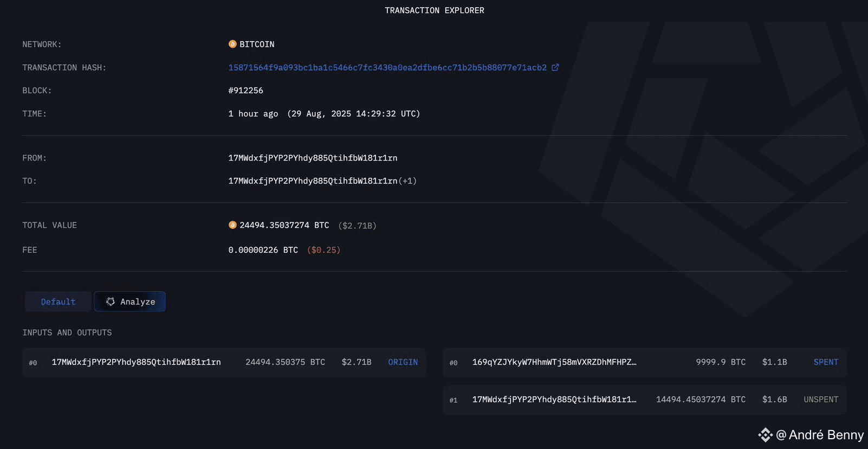The image size is (868, 449).
Task: Click the fee value 0.00000226 BTC
Action: tap(263, 250)
